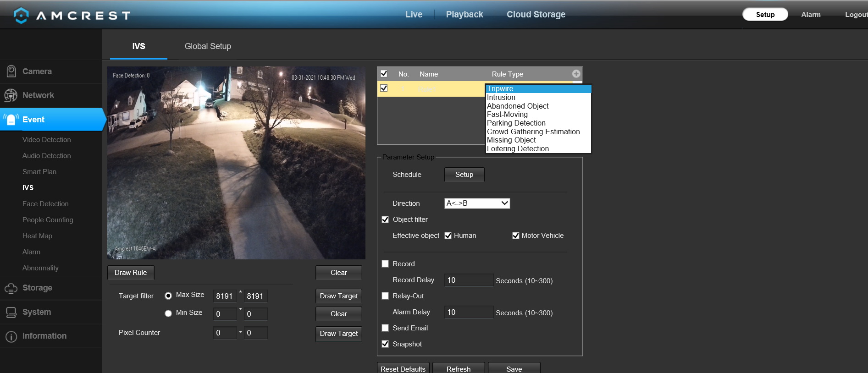
Task: Open the Storage cloud icon
Action: [11, 288]
